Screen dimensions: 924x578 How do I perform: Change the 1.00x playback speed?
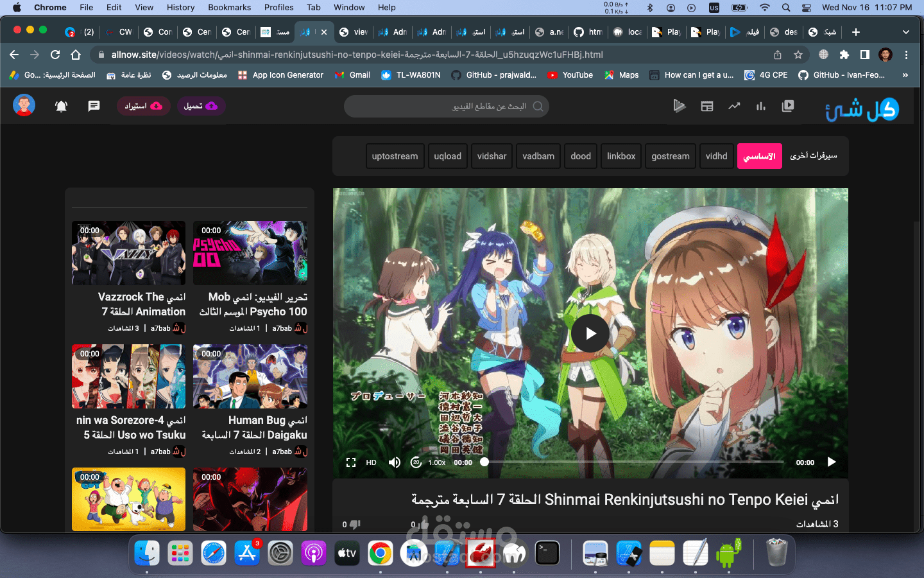click(437, 462)
